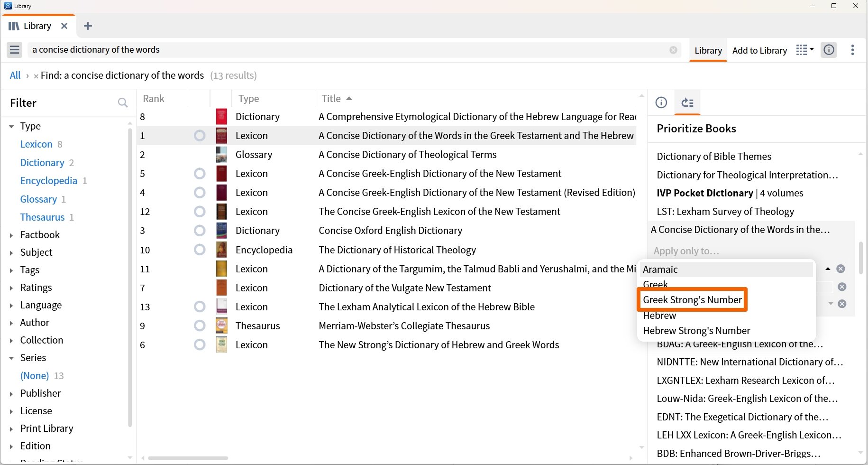This screenshot has height=465, width=868.
Task: Remove the find filter breadcrumb
Action: (x=36, y=76)
